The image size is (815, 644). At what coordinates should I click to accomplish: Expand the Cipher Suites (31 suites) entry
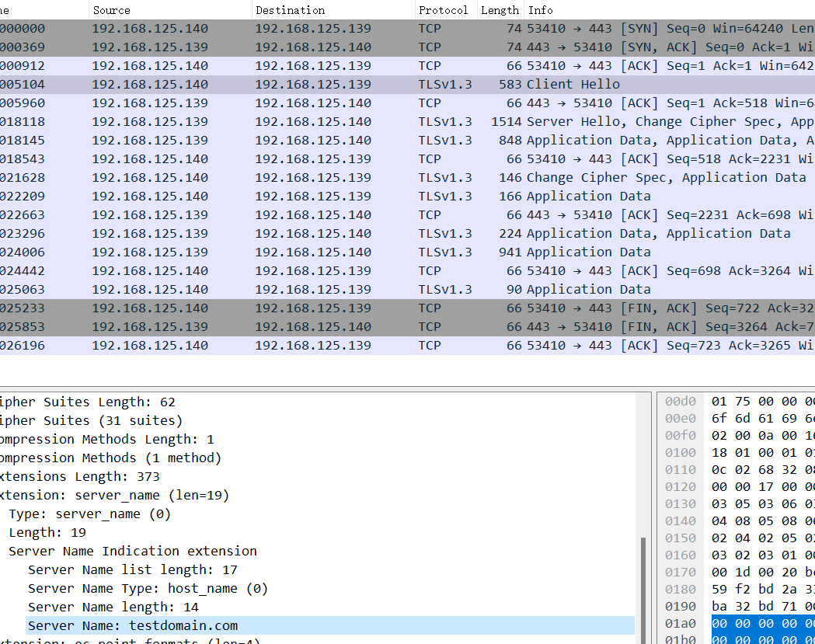[89, 420]
